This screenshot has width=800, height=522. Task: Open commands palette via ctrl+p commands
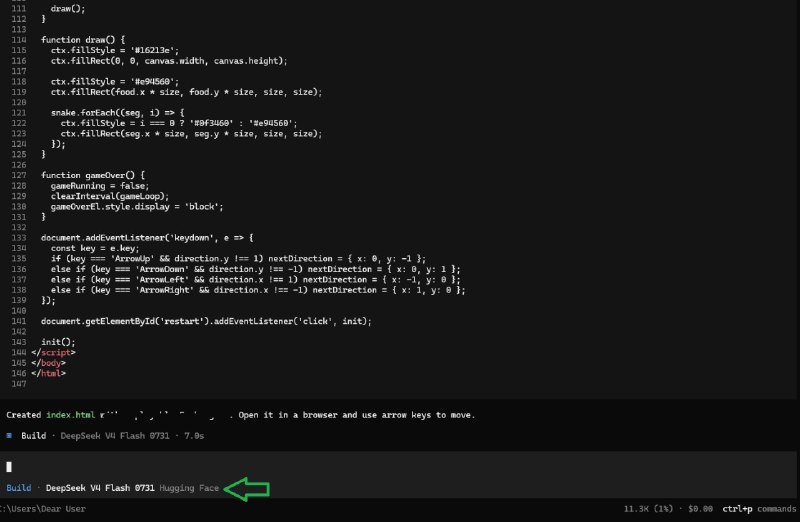click(759, 509)
